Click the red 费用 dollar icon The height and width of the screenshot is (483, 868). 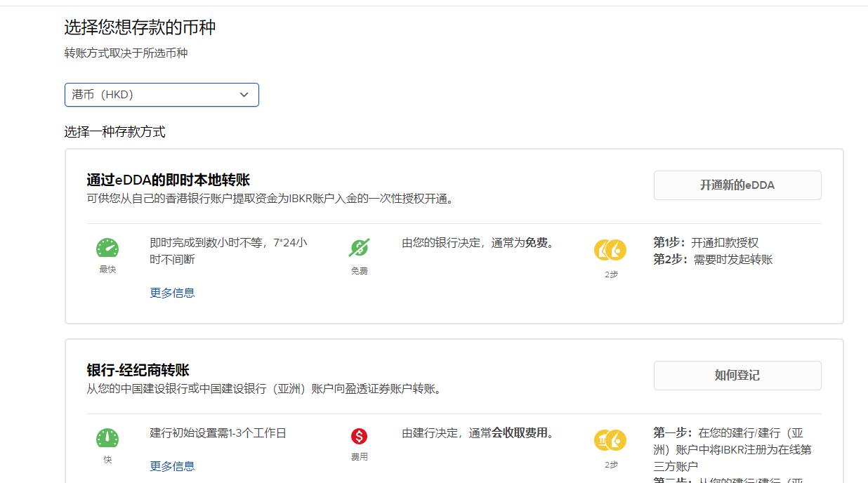(359, 438)
